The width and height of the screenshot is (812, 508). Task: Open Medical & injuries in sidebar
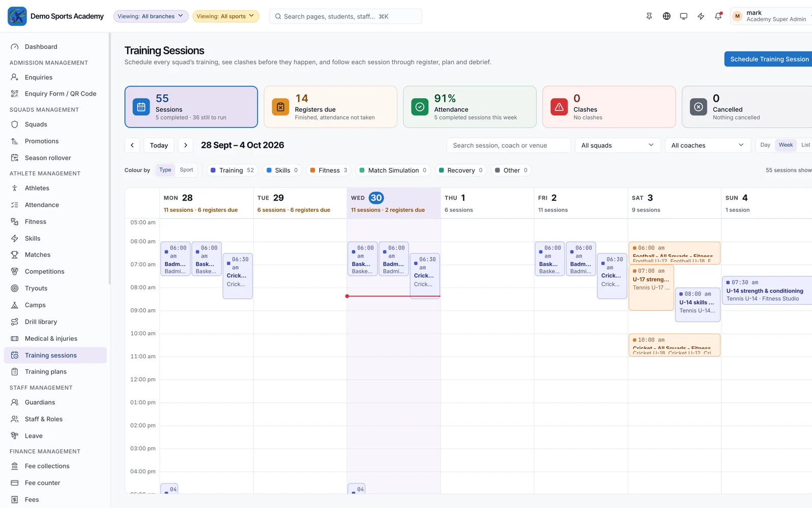[55, 338]
